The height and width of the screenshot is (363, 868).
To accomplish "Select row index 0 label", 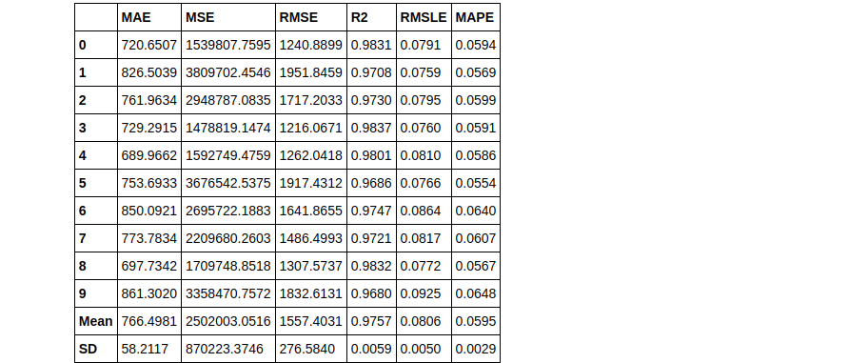I will (83, 45).
